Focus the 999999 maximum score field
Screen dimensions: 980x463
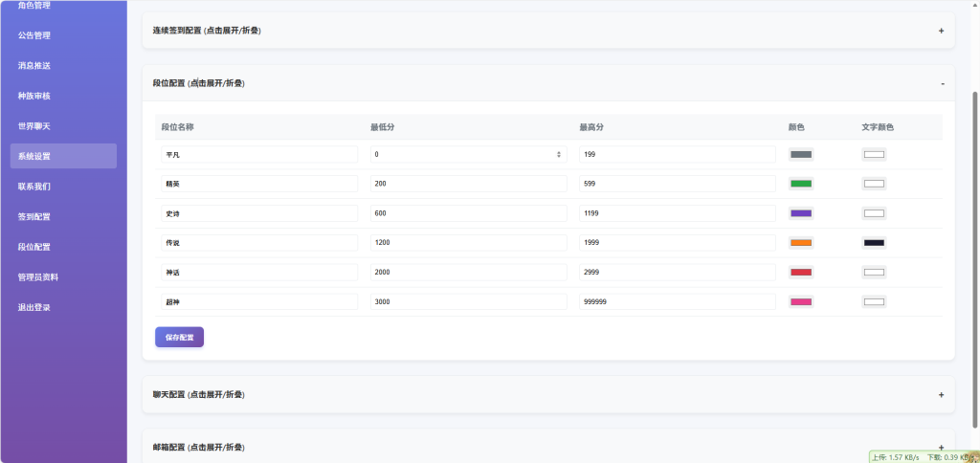point(677,302)
